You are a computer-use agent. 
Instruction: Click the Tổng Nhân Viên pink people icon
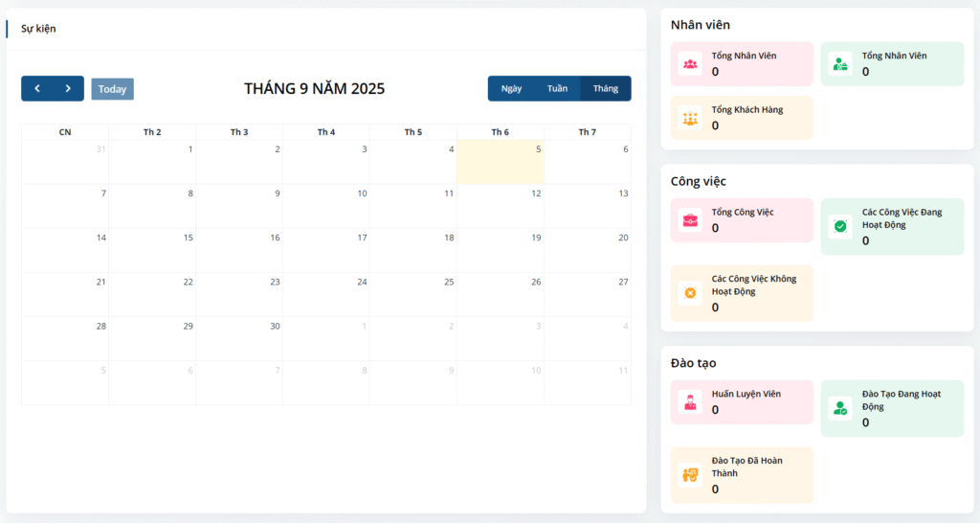(690, 64)
